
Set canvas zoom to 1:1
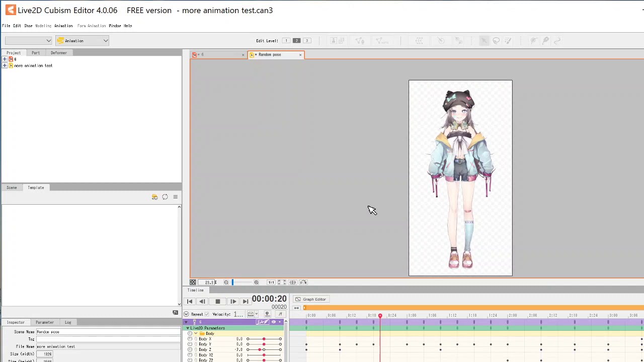271,282
